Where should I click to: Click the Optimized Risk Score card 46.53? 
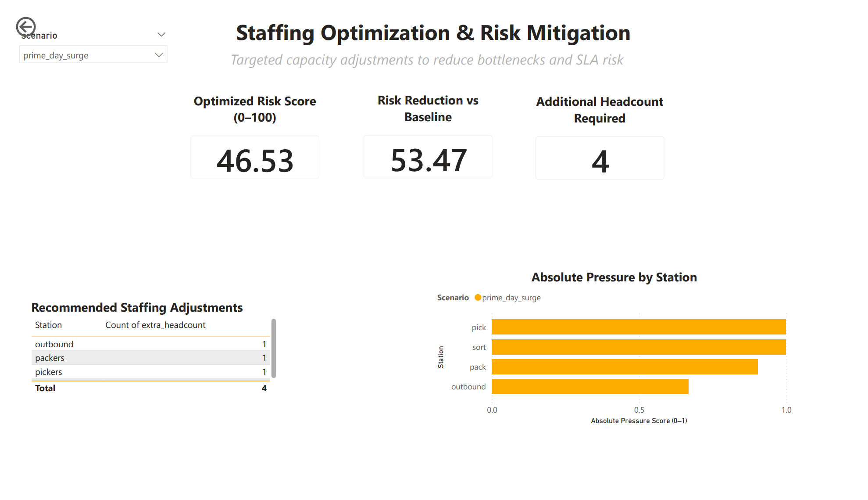[x=255, y=160]
